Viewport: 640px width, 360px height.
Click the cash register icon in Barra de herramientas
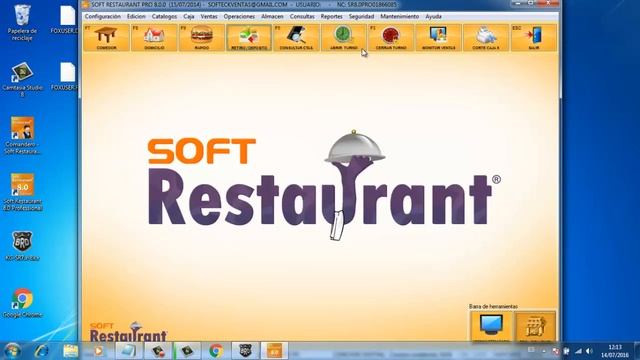[x=535, y=326]
